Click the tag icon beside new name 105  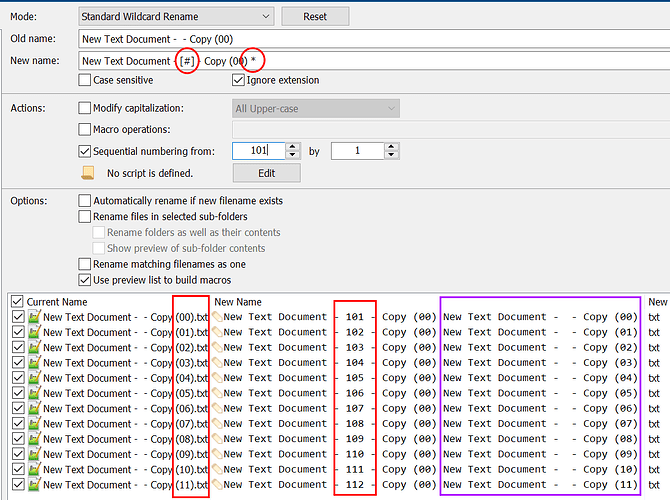coord(217,378)
